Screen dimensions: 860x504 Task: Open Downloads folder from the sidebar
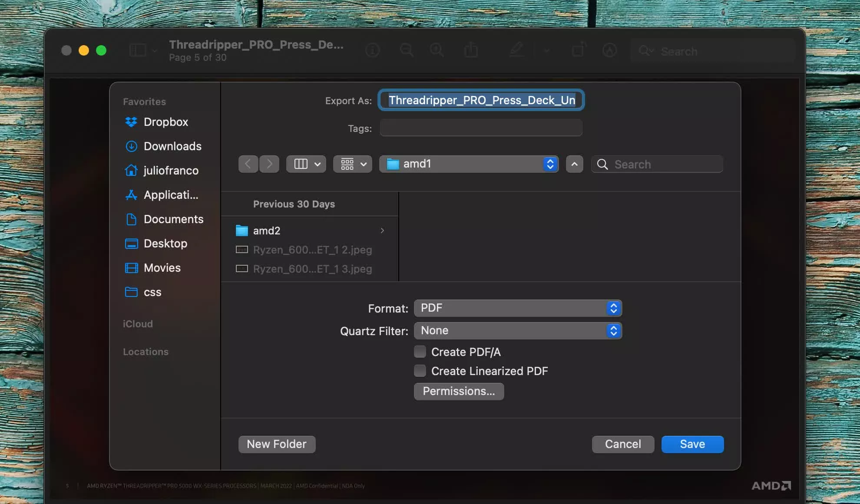(x=172, y=146)
